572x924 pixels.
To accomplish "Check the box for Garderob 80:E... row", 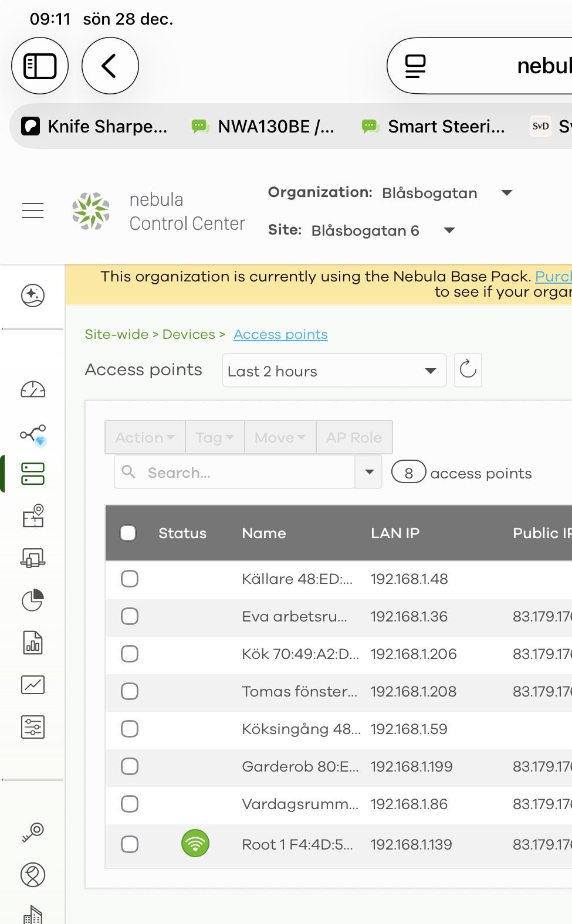I will click(x=130, y=766).
